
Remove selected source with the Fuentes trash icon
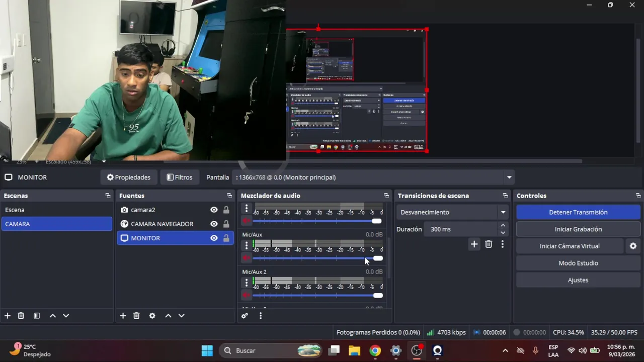(x=136, y=316)
